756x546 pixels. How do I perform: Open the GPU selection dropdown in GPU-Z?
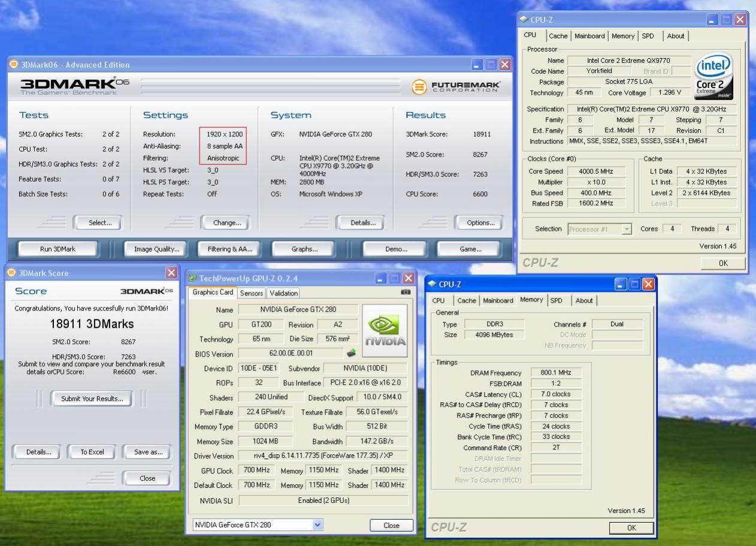pos(317,524)
